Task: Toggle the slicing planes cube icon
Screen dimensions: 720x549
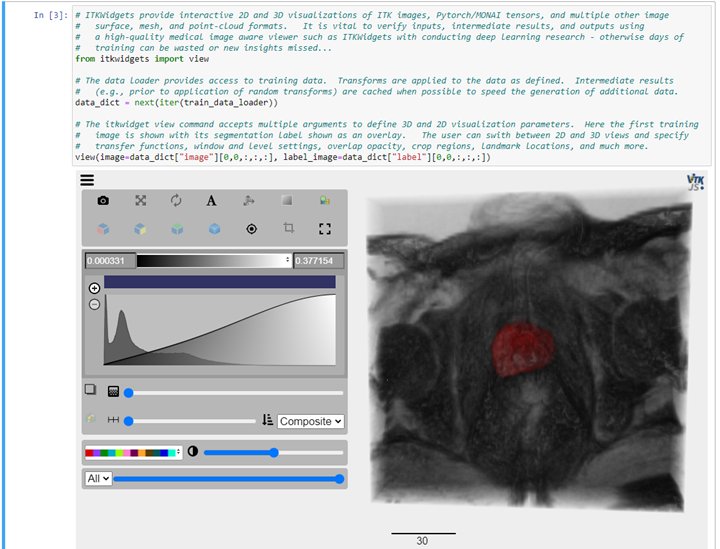Action: click(91, 419)
